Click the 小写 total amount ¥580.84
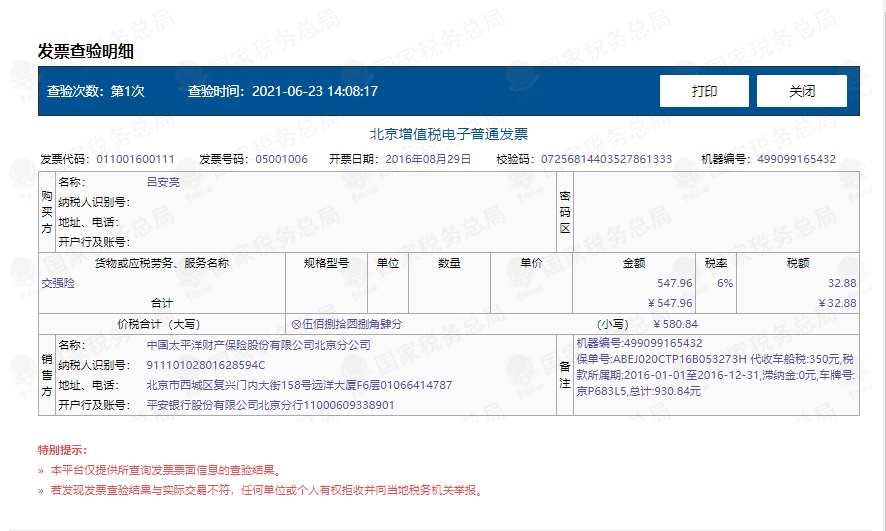The width and height of the screenshot is (886, 531). pos(675,324)
